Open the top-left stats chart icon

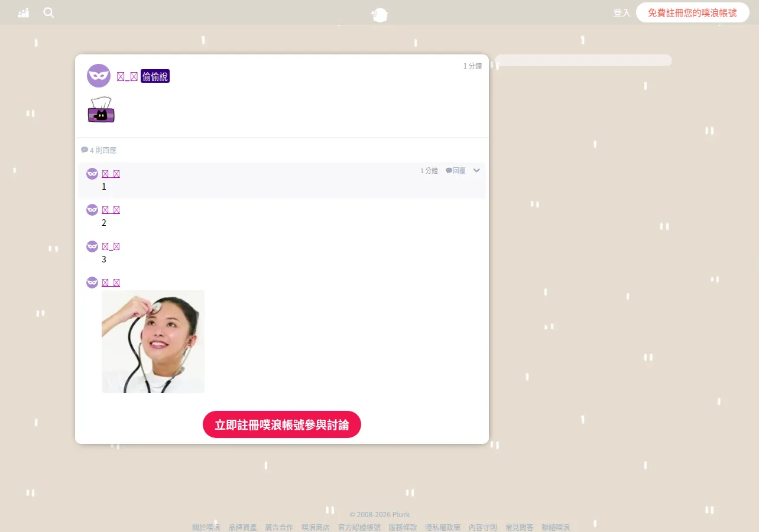(24, 12)
